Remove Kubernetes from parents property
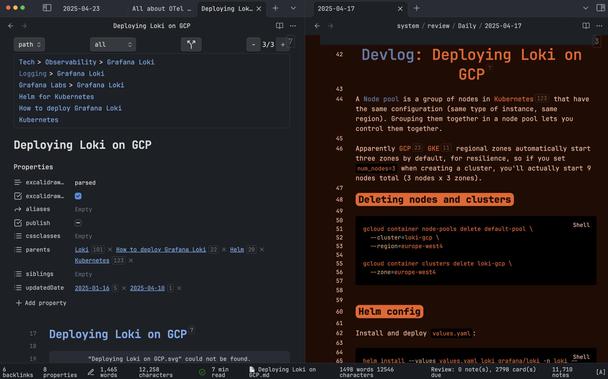The height and width of the screenshot is (379, 608). tap(131, 260)
